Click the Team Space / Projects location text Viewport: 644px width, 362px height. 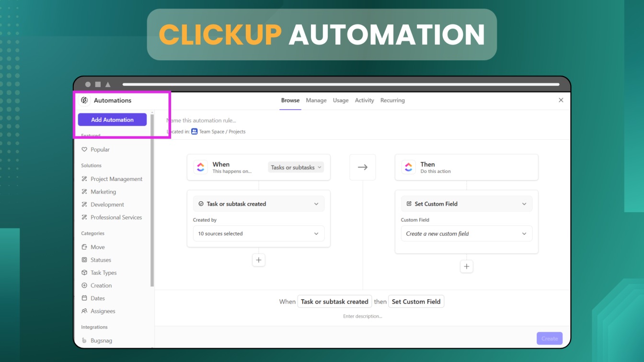(x=222, y=132)
